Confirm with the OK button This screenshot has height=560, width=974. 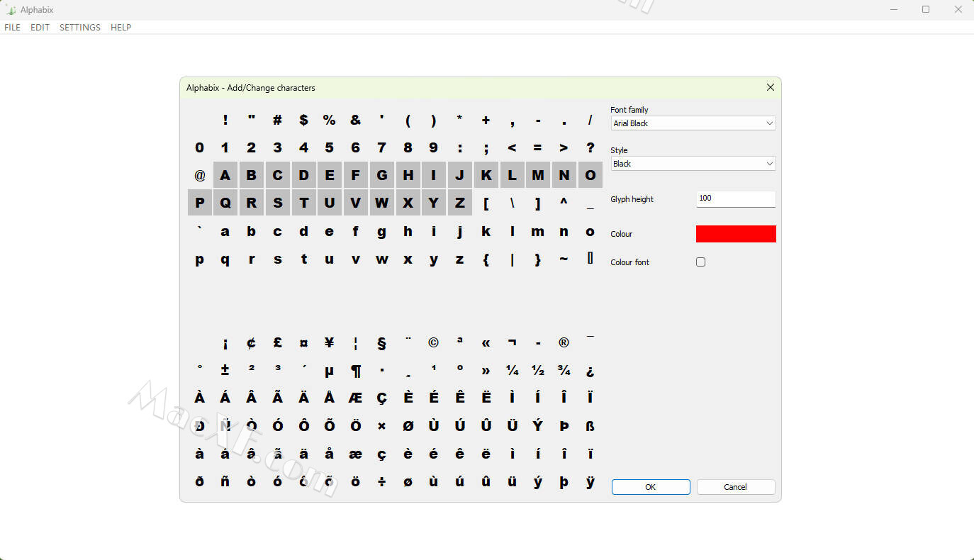click(651, 487)
